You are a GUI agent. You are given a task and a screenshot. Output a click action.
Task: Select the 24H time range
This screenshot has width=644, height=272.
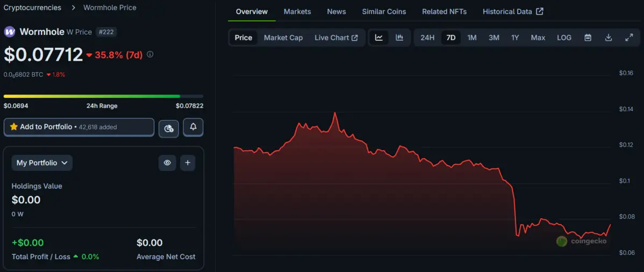[x=427, y=38]
